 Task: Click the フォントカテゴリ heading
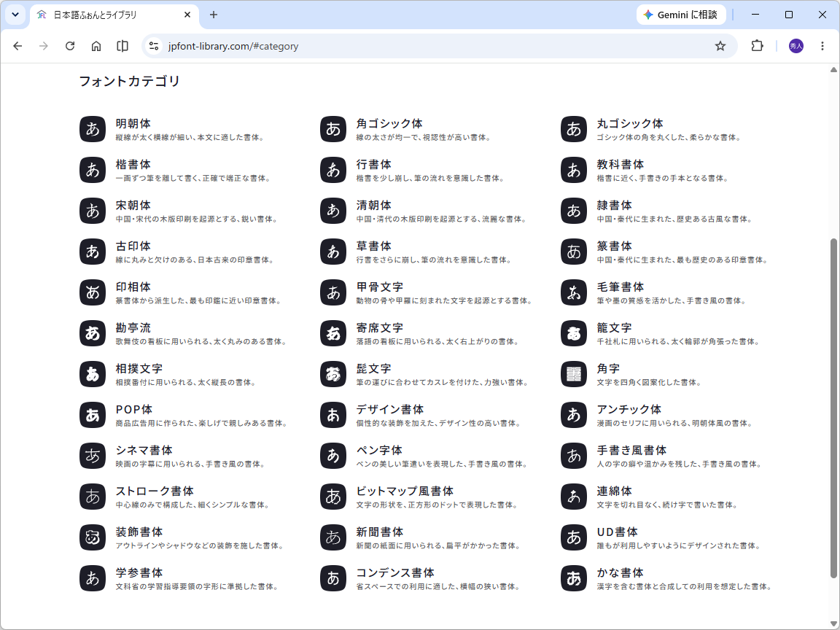[129, 81]
